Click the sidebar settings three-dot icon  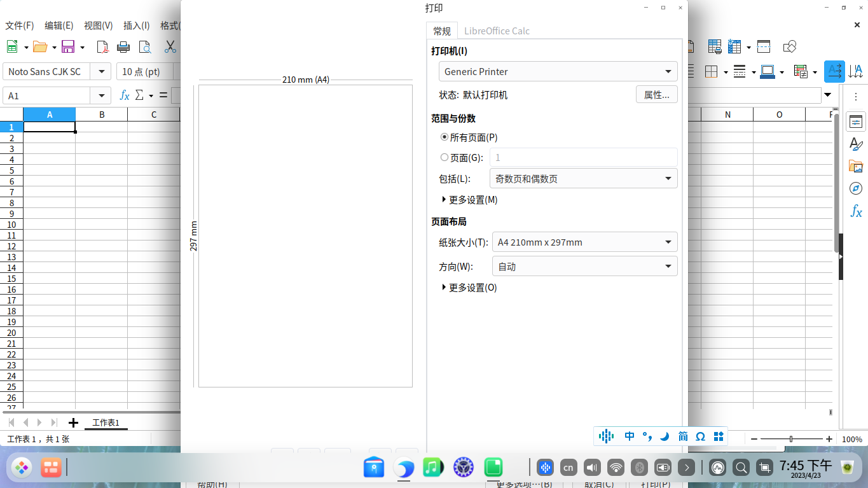tap(856, 97)
